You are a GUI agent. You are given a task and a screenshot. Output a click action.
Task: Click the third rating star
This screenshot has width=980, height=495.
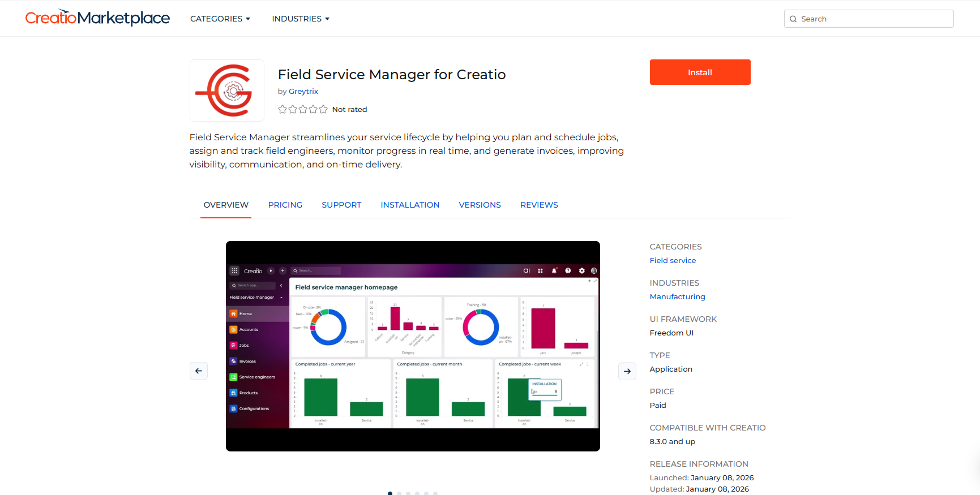303,109
